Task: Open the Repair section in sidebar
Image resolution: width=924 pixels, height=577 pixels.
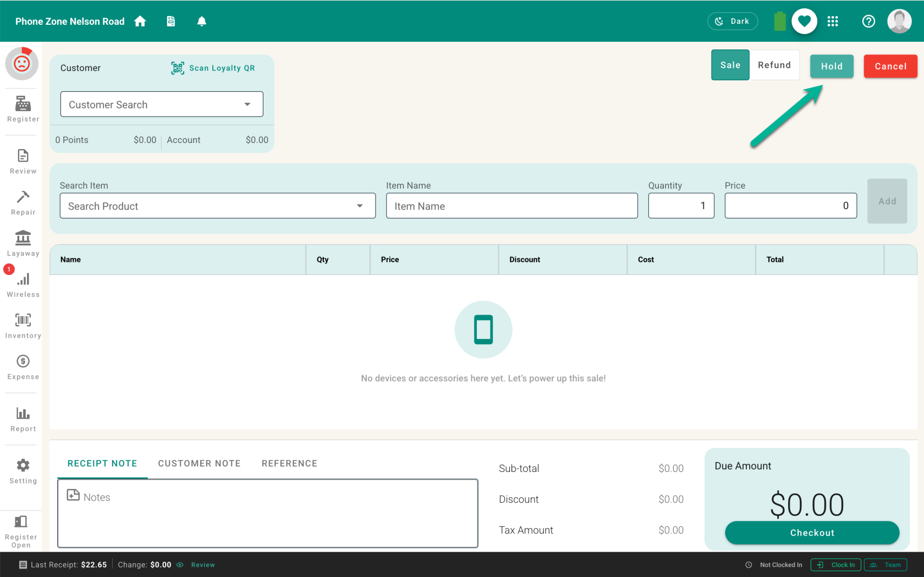Action: click(x=23, y=202)
